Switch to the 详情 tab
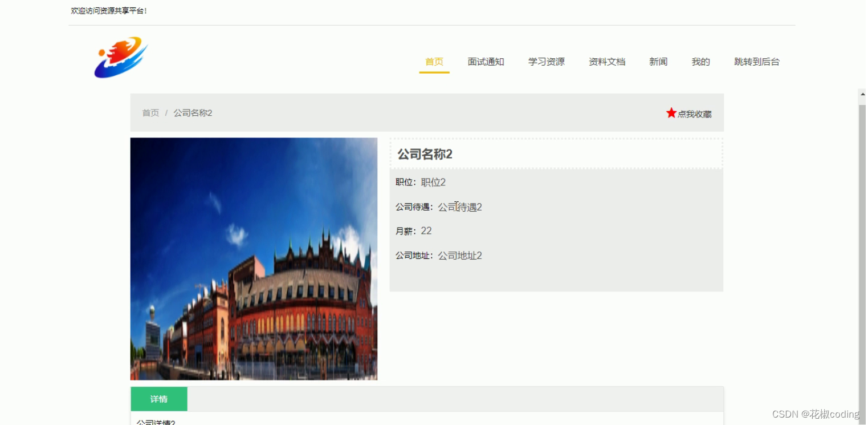The image size is (868, 425). point(158,399)
